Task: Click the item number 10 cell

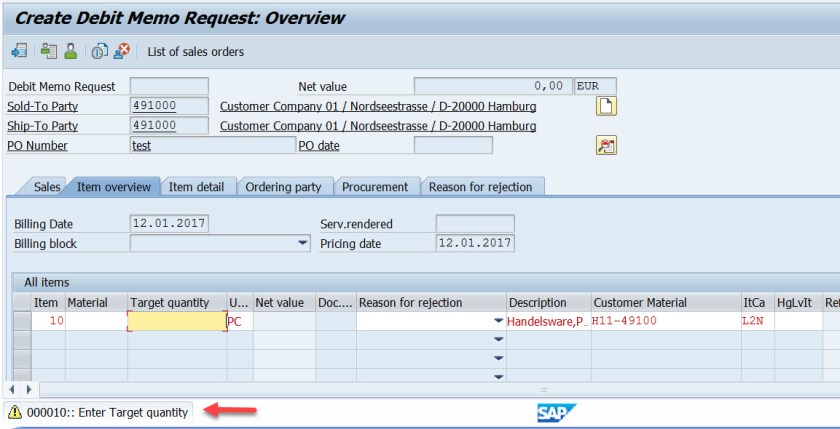Action: coord(48,321)
